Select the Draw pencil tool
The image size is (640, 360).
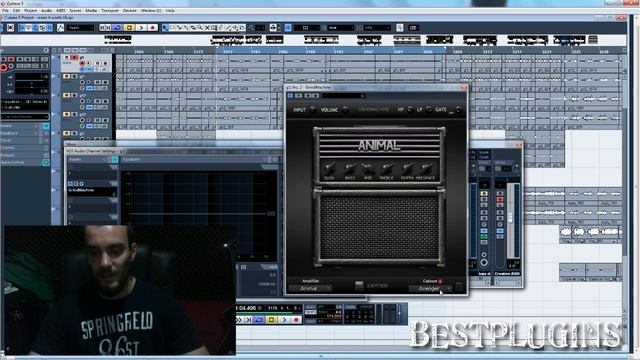[x=221, y=28]
